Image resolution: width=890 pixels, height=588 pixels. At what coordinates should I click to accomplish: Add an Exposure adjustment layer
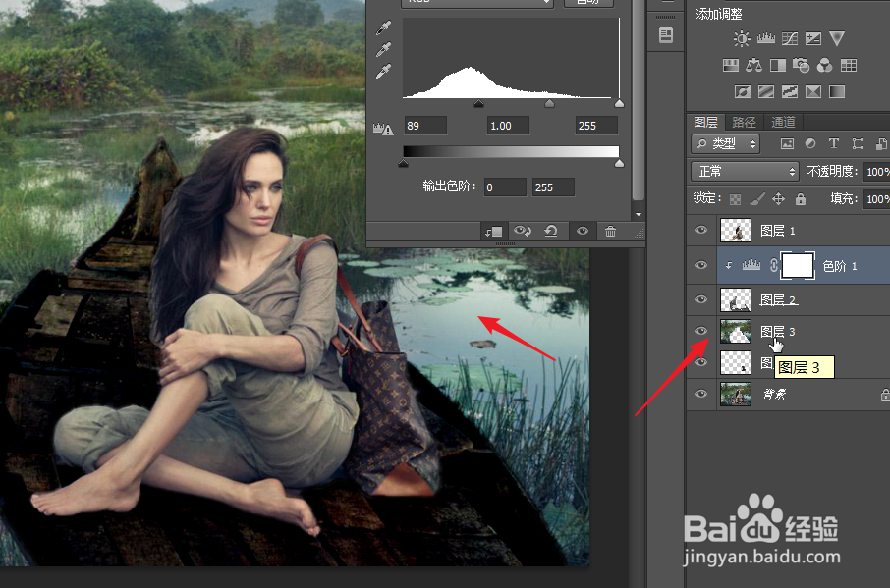813,38
